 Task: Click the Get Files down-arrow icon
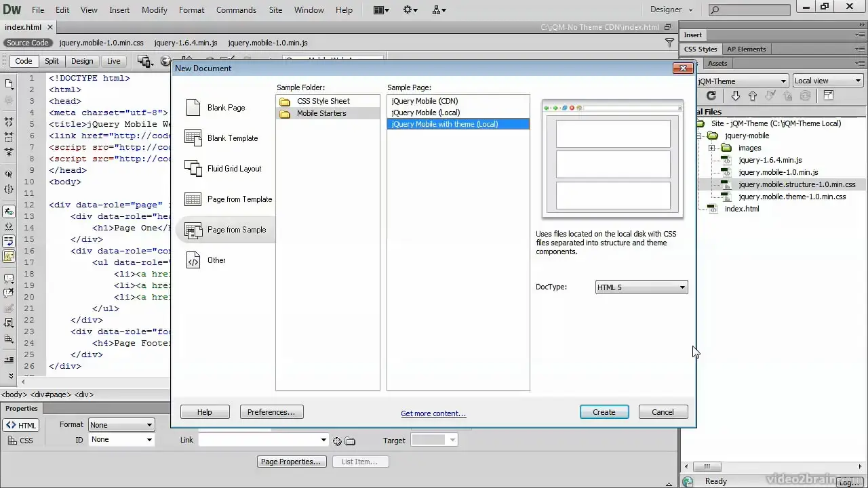coord(736,96)
